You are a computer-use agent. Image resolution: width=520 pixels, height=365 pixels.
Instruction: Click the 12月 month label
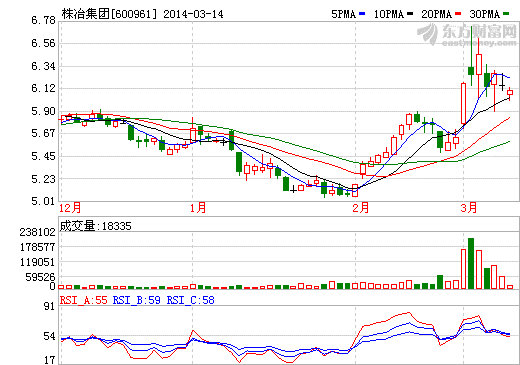(x=70, y=208)
